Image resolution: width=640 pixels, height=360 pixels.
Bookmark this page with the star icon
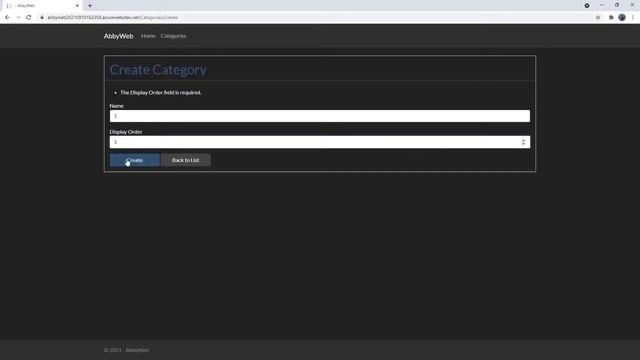[x=598, y=18]
